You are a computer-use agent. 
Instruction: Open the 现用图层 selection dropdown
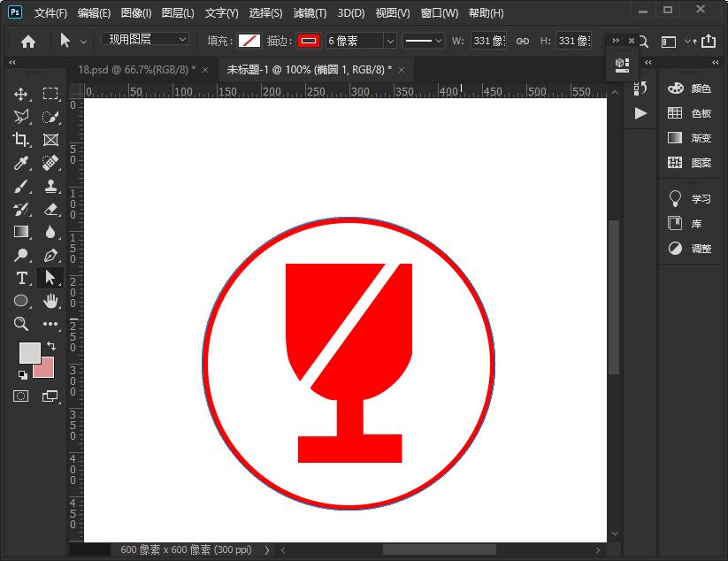(144, 39)
